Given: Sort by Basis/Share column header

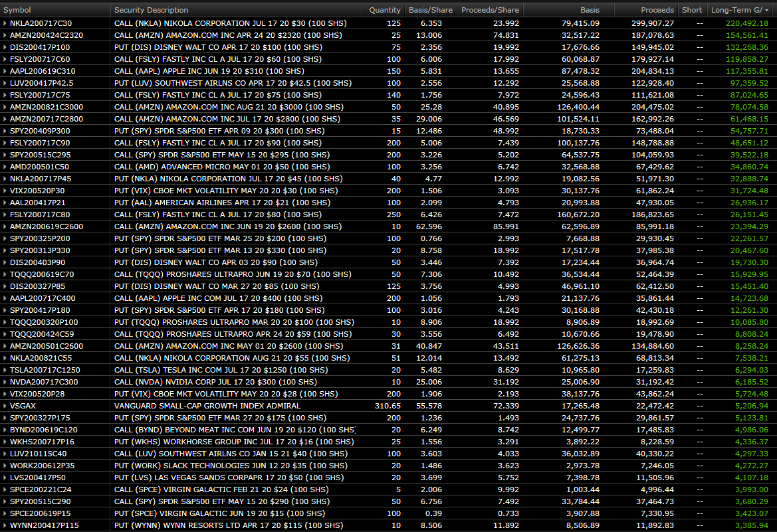Looking at the screenshot, I should [x=430, y=10].
